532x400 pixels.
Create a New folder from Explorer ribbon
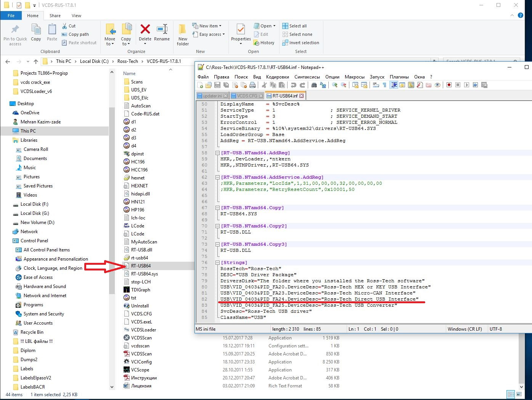click(183, 35)
